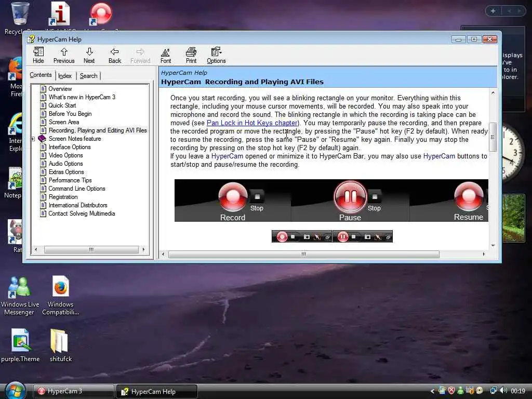Go to Previous help topic
Viewport: 532px width, 399px height.
pyautogui.click(x=64, y=55)
